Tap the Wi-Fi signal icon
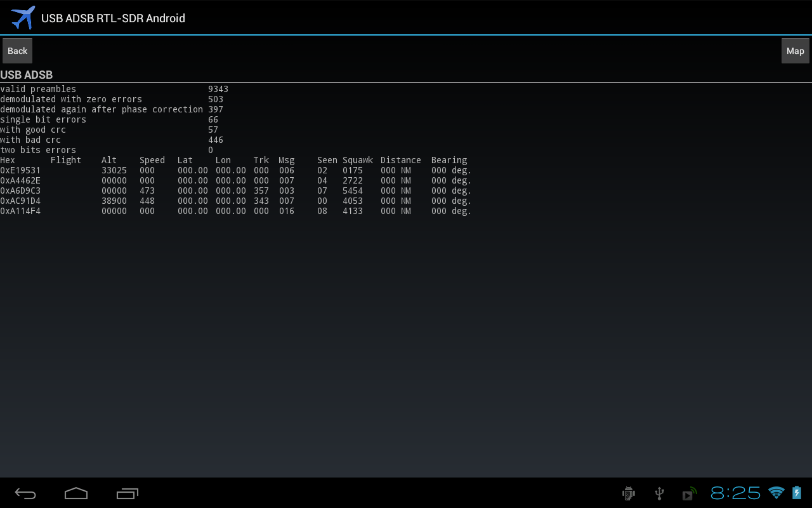 point(776,493)
